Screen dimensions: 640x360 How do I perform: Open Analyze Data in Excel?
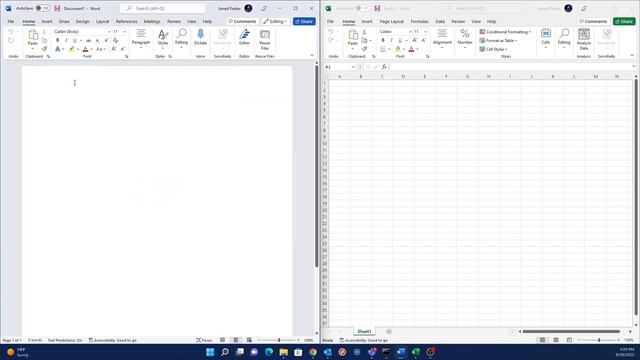coord(584,39)
